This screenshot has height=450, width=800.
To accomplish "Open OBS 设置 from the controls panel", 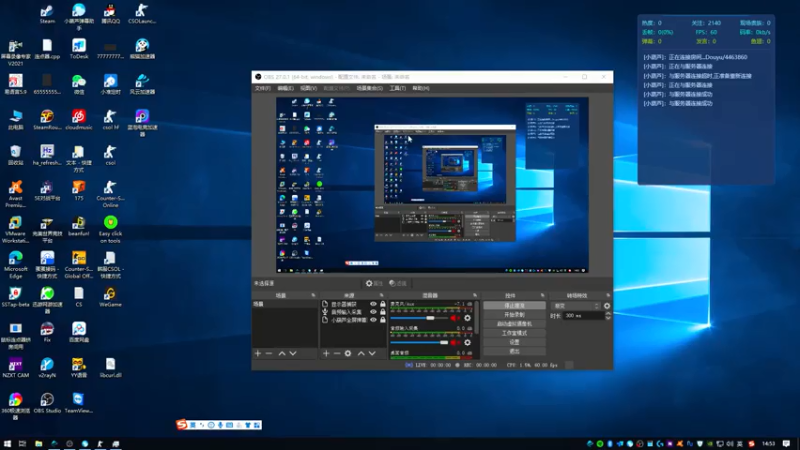I will coord(514,342).
